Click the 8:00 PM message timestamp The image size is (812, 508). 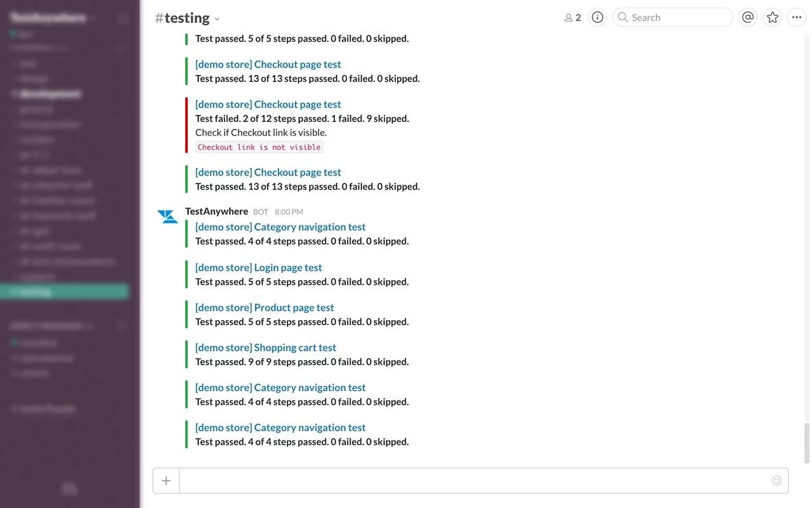click(x=289, y=212)
